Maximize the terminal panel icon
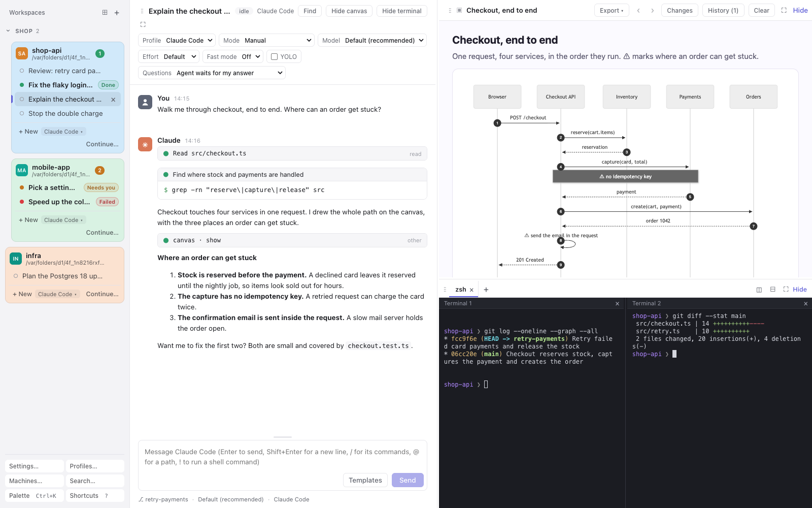The height and width of the screenshot is (508, 812). pyautogui.click(x=786, y=290)
